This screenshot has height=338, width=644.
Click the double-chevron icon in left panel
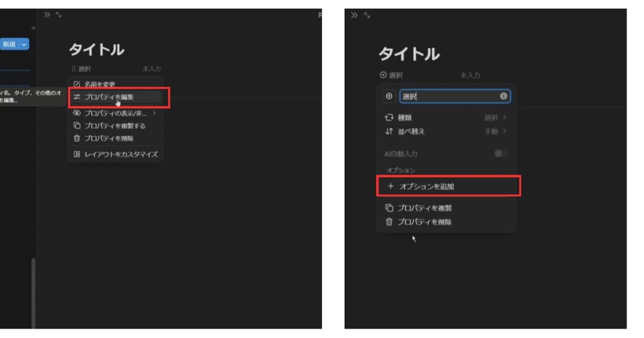(47, 14)
